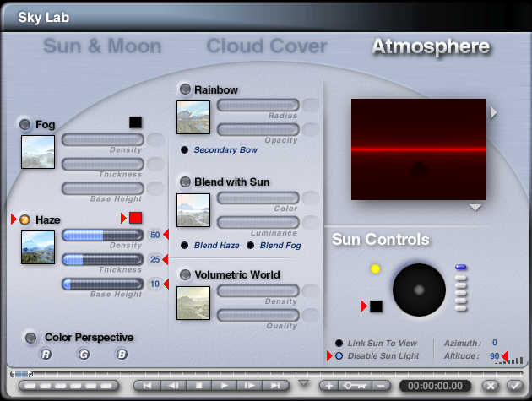The width and height of the screenshot is (532, 401).
Task: Click the Volumetric World thumbnail
Action: click(193, 303)
